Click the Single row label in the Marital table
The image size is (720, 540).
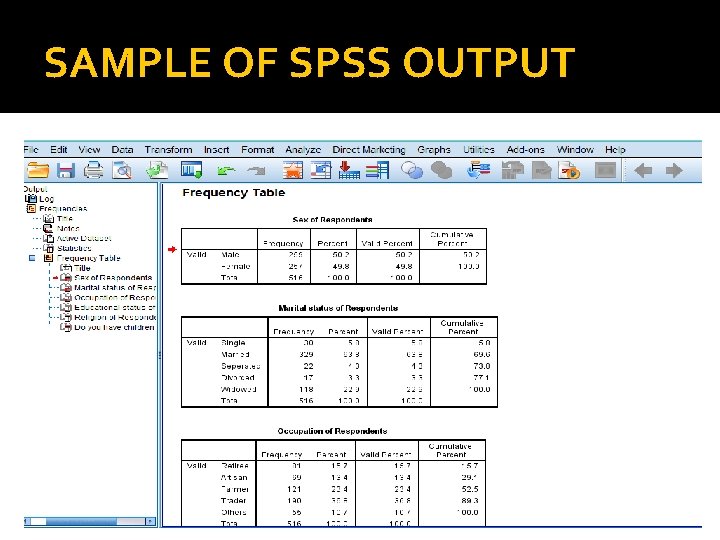233,343
